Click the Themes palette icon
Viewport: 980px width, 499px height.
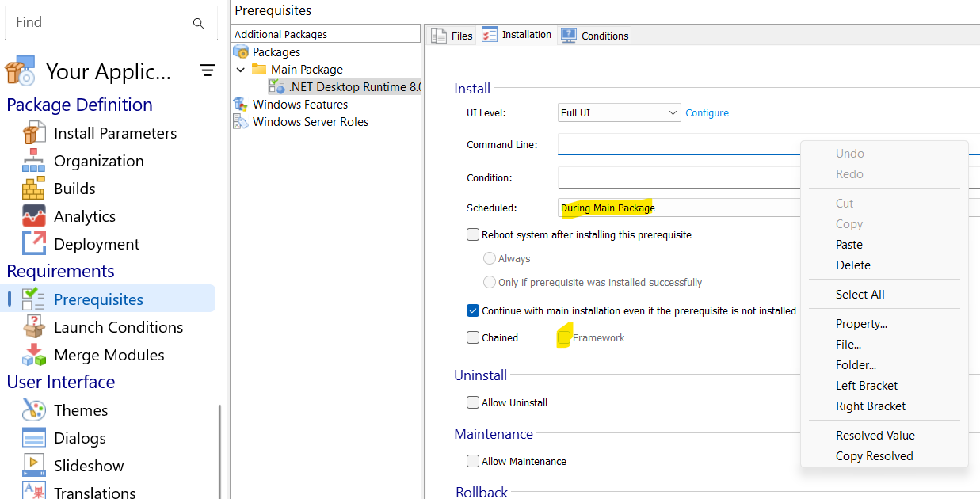tap(34, 410)
